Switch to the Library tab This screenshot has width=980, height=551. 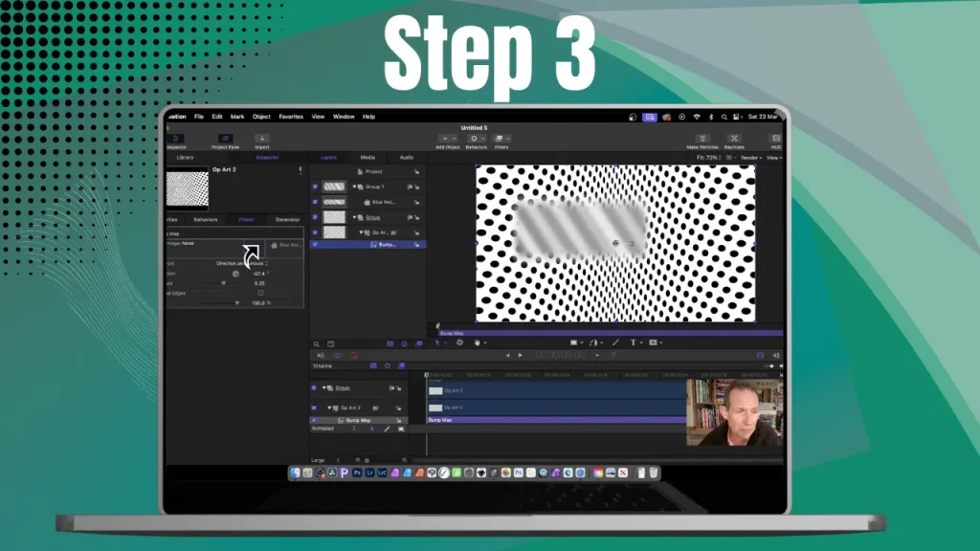(x=185, y=158)
